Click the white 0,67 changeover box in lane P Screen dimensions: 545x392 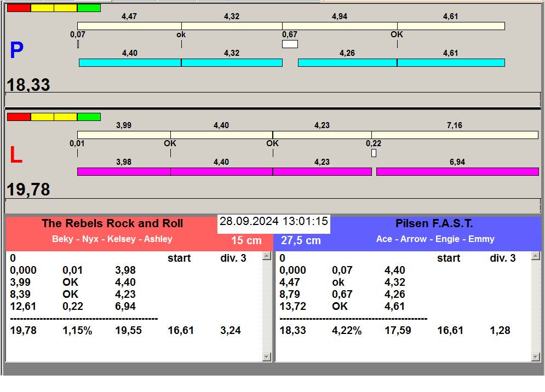[x=290, y=44]
